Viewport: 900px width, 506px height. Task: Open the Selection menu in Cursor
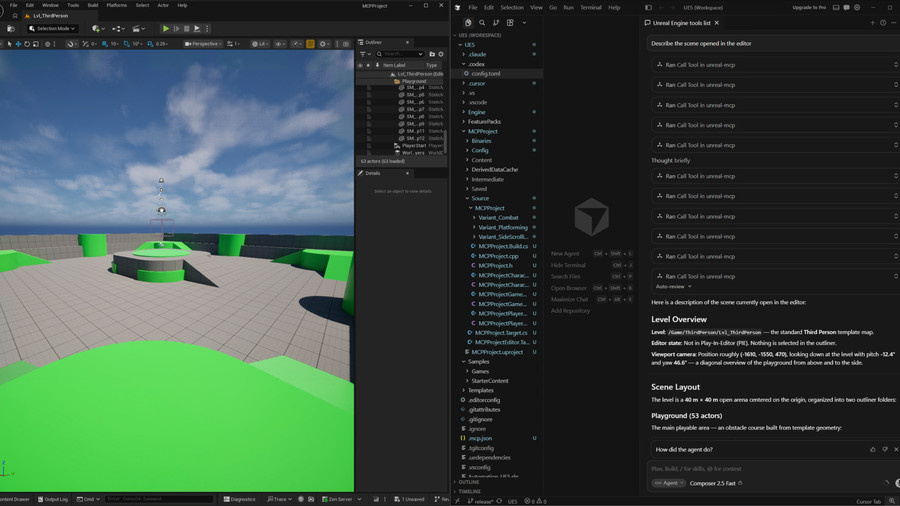coord(512,7)
